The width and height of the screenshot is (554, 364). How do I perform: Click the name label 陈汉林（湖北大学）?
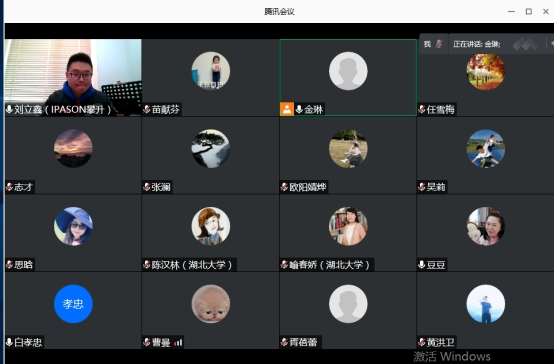193,265
